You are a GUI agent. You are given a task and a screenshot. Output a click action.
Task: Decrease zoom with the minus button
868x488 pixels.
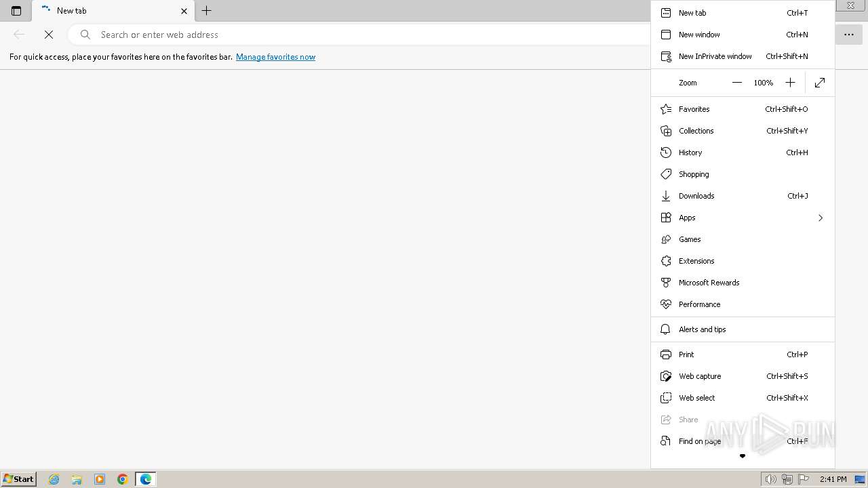point(737,83)
